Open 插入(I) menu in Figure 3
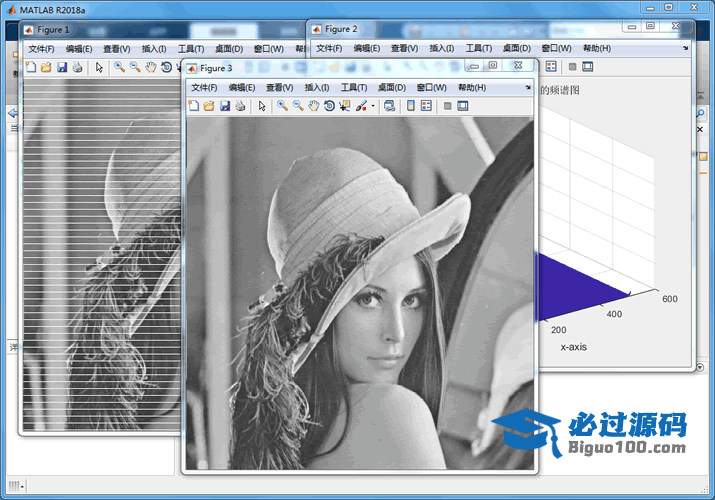This screenshot has height=500, width=715. 317,88
